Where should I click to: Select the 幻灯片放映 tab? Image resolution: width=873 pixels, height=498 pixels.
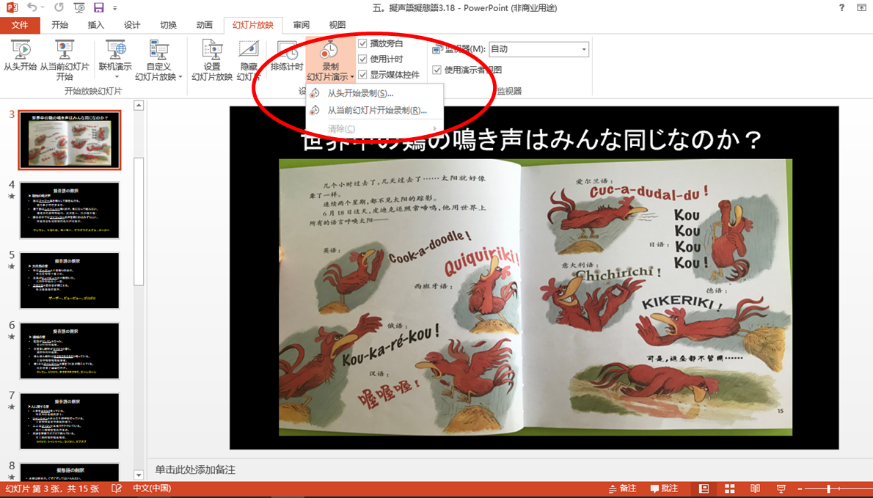click(x=253, y=25)
